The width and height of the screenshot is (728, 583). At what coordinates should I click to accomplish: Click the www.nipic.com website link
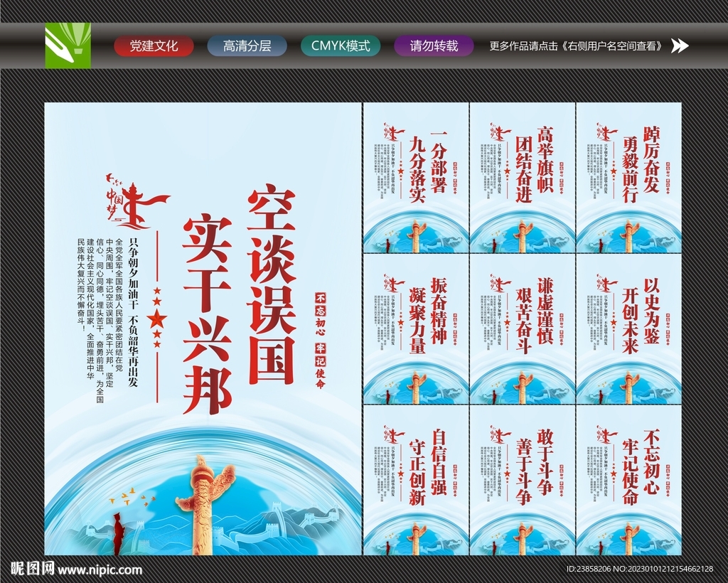tap(100, 569)
